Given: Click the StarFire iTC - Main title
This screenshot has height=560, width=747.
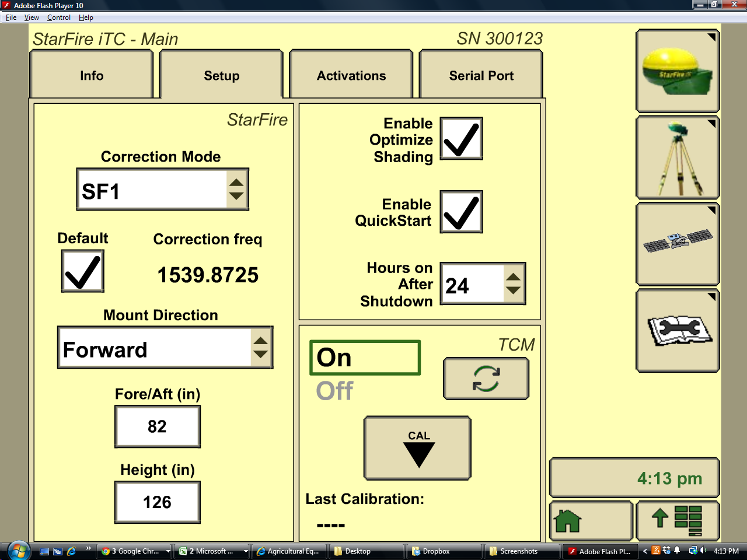Looking at the screenshot, I should pyautogui.click(x=106, y=39).
